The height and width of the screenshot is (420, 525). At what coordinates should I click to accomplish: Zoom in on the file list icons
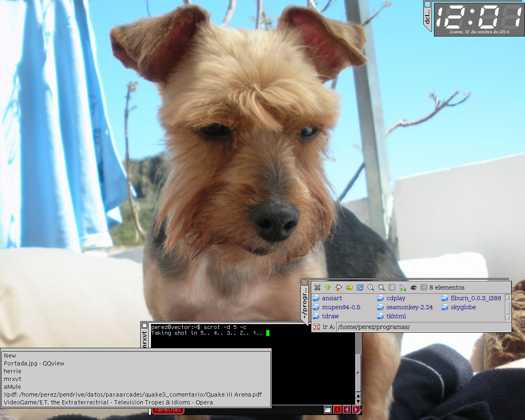[370, 288]
